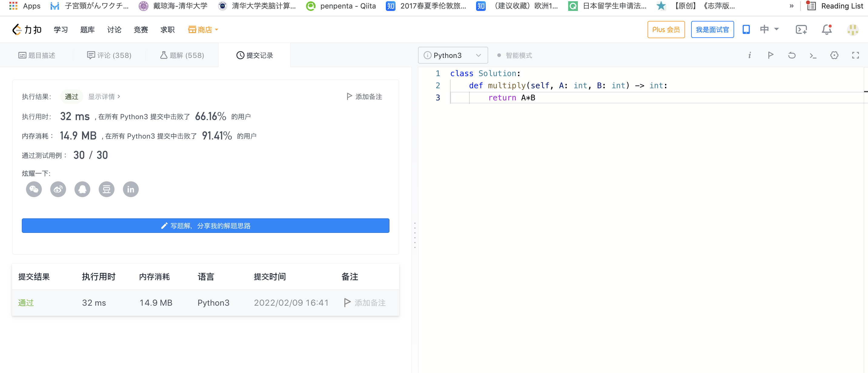Open the 题库 nav menu

coord(88,30)
